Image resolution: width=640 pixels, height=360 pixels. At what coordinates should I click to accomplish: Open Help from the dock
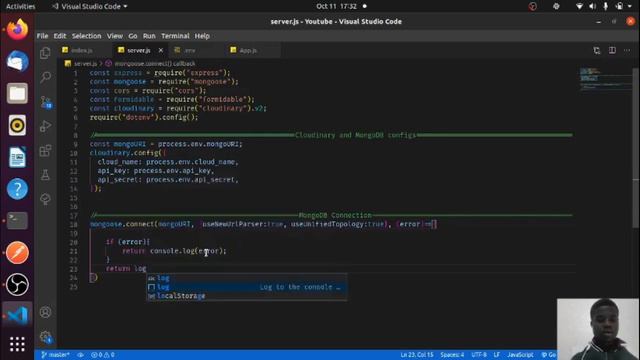(17, 189)
